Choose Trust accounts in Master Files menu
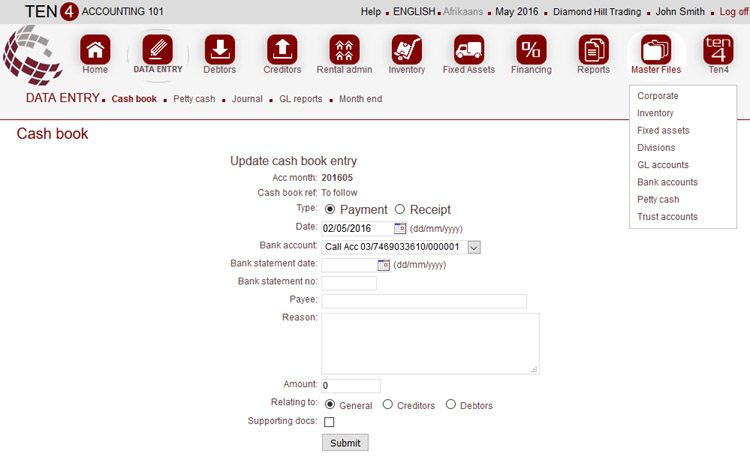The image size is (750, 466). pyautogui.click(x=667, y=217)
